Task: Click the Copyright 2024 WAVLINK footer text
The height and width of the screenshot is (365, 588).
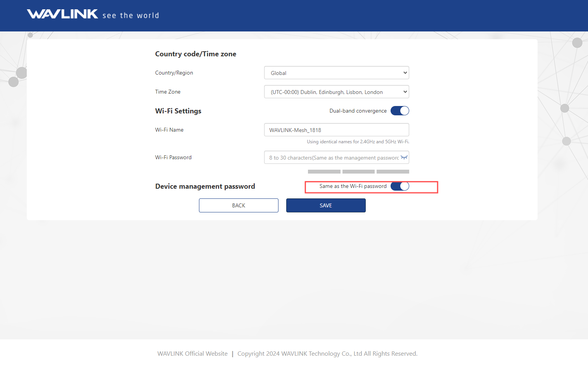Action: pos(327,354)
